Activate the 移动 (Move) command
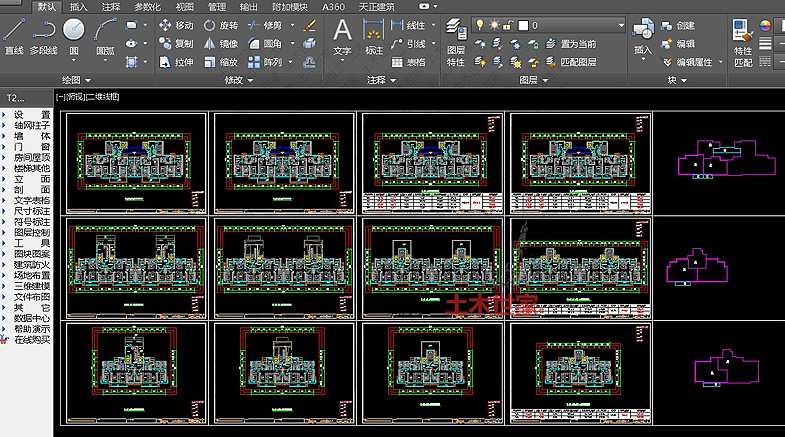Image resolution: width=785 pixels, height=437 pixels. (x=176, y=25)
